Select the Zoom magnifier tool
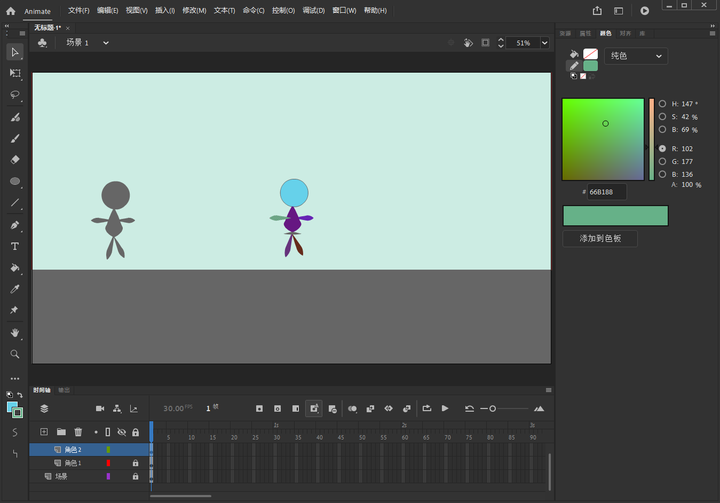 [x=15, y=354]
